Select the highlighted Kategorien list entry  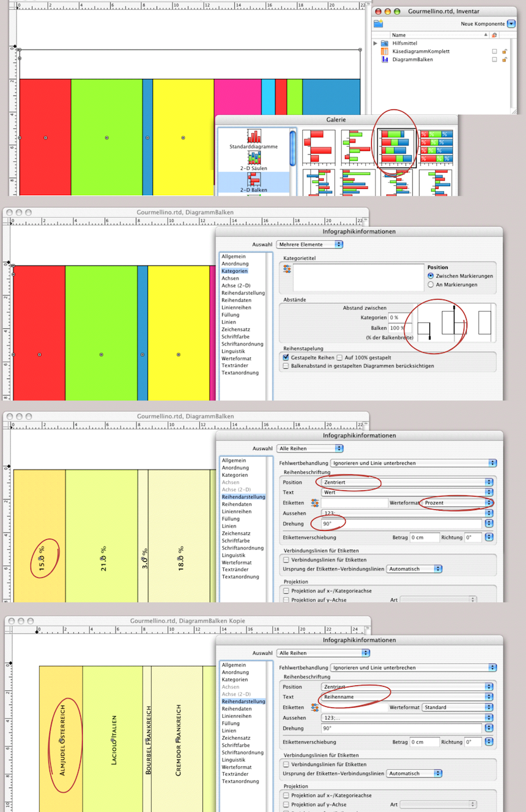(235, 270)
